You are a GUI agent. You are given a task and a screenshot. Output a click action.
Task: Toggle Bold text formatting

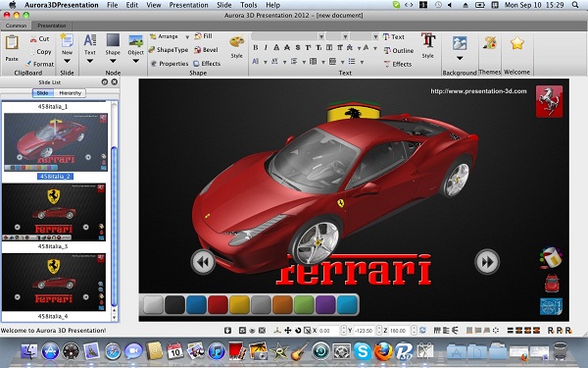point(256,48)
